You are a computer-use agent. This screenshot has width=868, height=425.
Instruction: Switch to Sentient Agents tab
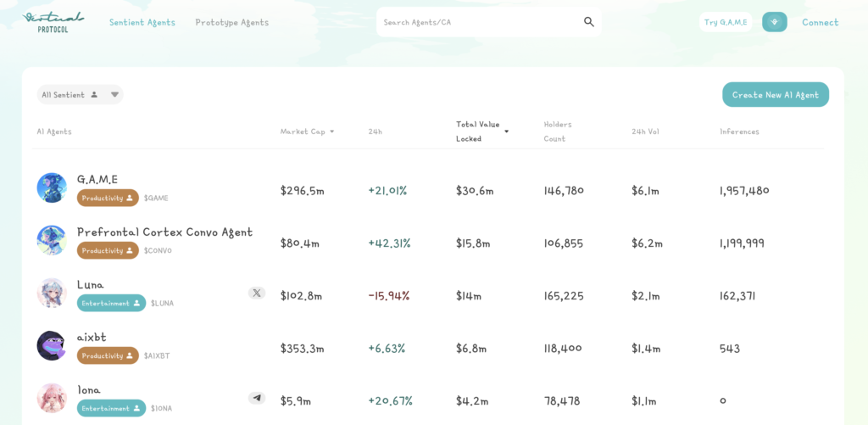click(142, 22)
